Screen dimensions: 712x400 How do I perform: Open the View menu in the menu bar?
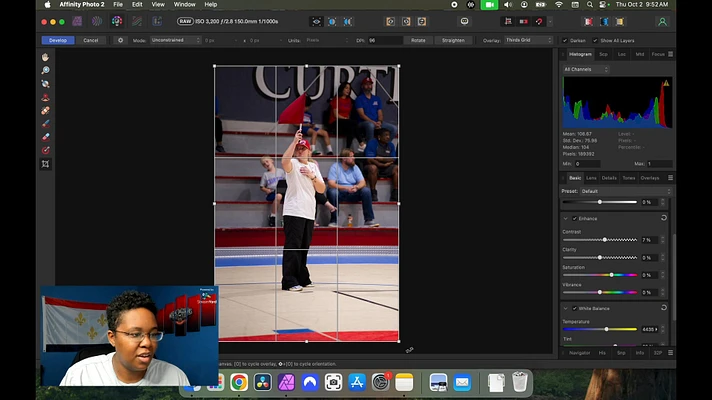(157, 5)
